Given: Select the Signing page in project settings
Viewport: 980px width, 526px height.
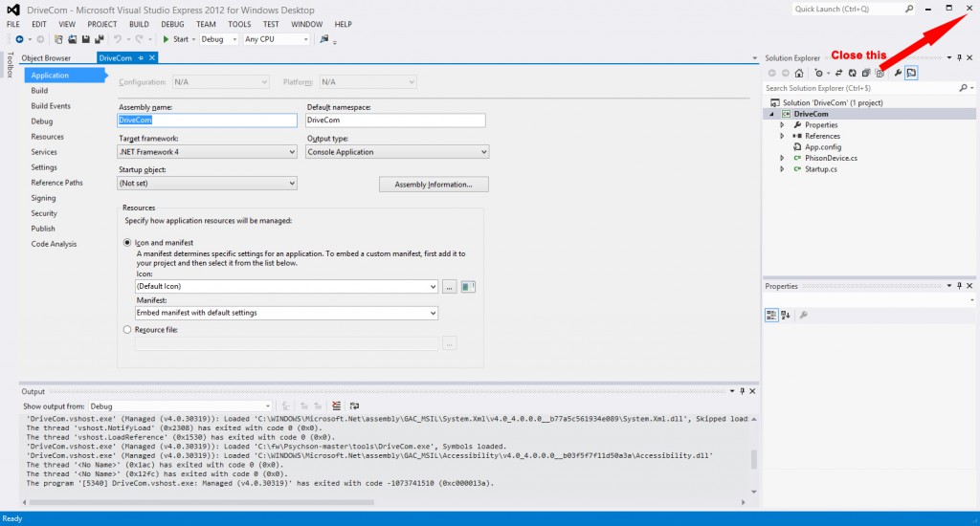Looking at the screenshot, I should click(43, 198).
